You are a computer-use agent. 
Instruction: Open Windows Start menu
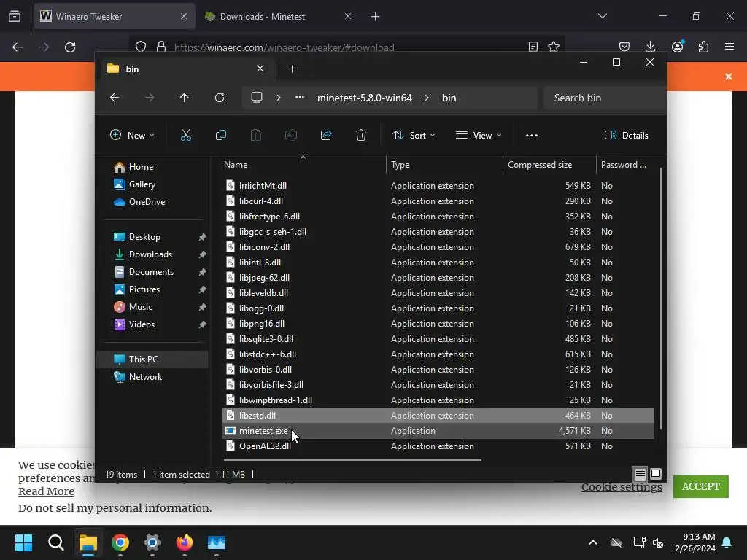(23, 542)
